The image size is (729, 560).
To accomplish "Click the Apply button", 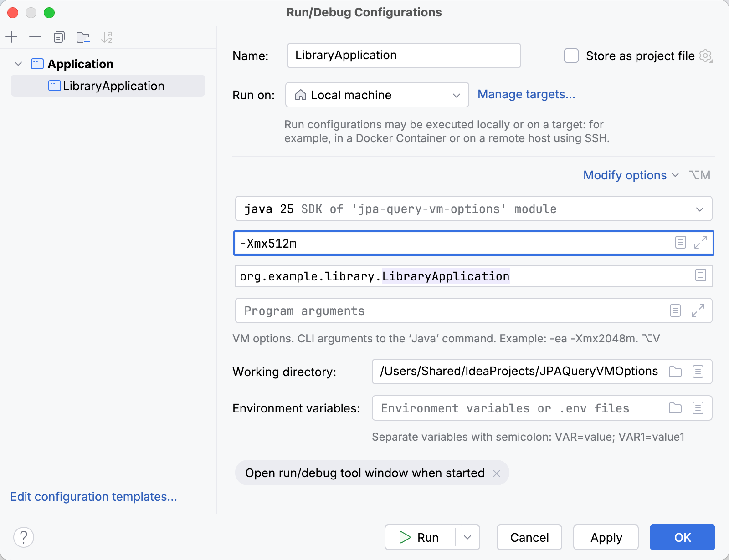I will point(606,537).
